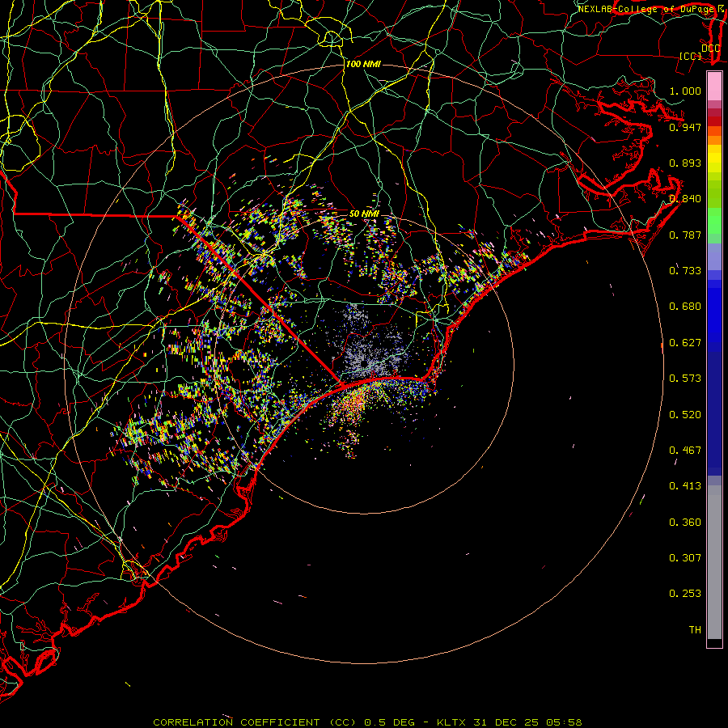The width and height of the screenshot is (728, 728).
Task: Select the 0.733 scale label
Action: (x=685, y=270)
